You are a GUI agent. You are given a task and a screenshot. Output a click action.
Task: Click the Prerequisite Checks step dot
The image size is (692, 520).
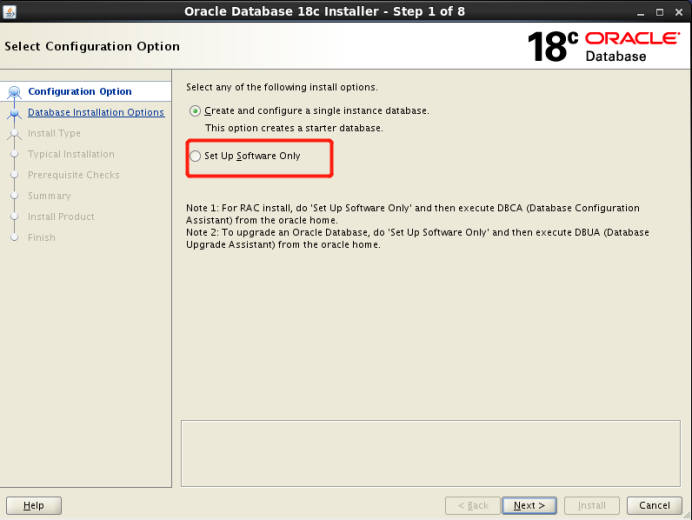(x=14, y=175)
